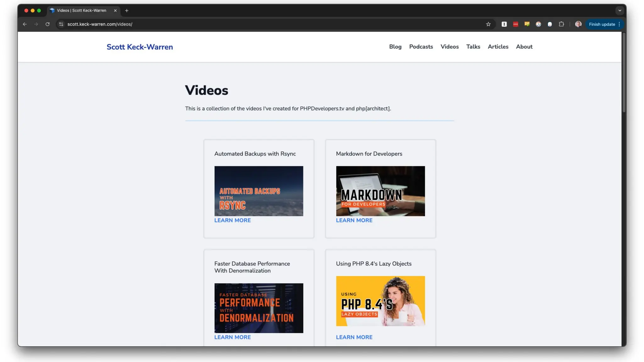644x362 pixels.
Task: Click the Videos page heading
Action: point(207,90)
